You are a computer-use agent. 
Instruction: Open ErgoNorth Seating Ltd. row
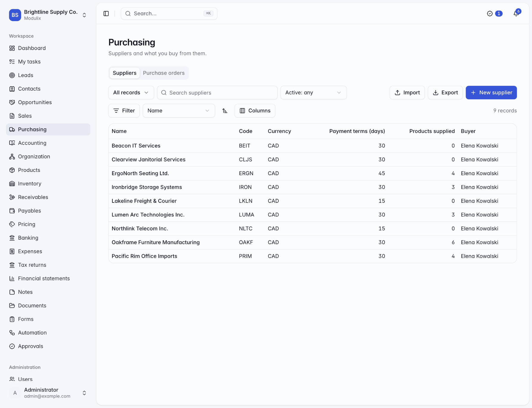coord(312,173)
